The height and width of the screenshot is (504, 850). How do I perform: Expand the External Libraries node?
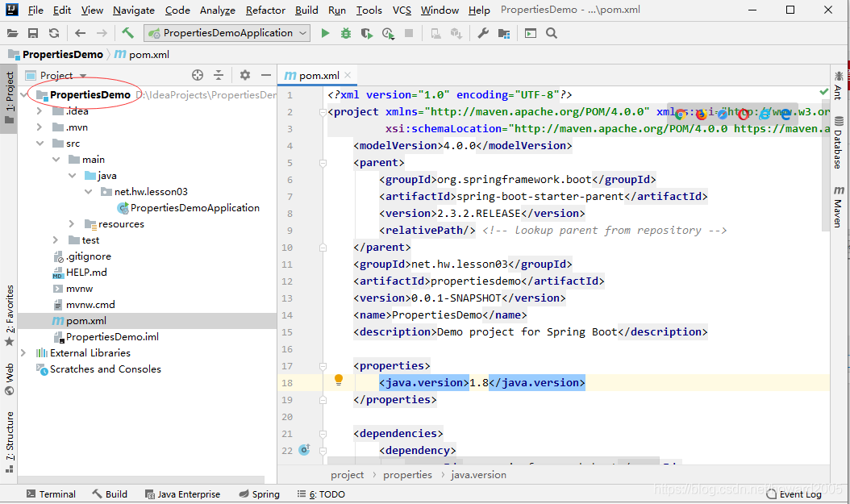point(23,353)
